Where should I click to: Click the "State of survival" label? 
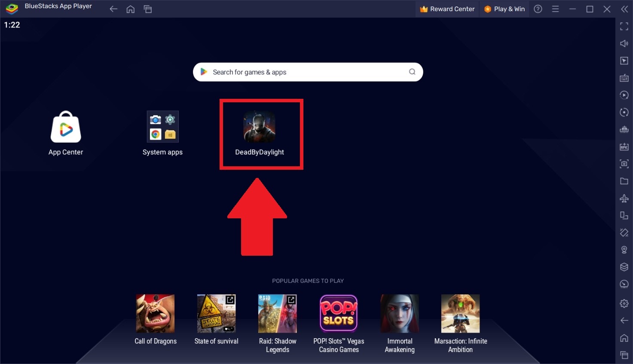(x=216, y=341)
